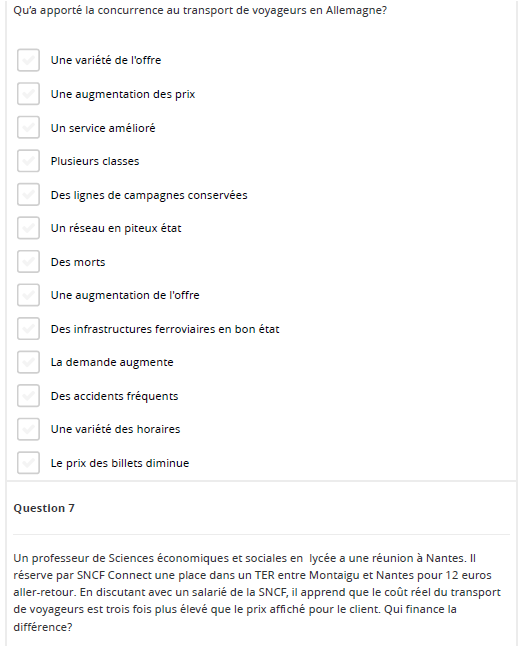Image resolution: width=523 pixels, height=646 pixels.
Task: Select the 'Un service amélioré' checkbox
Action: (28, 127)
